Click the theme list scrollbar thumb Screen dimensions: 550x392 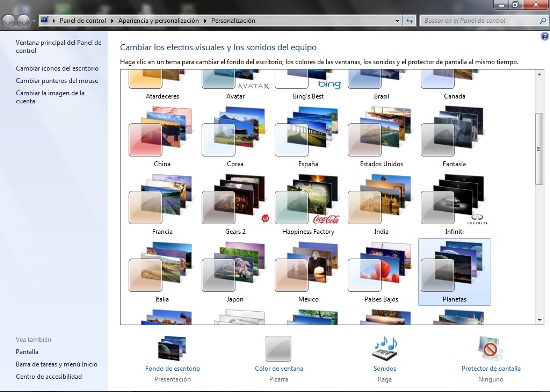[x=539, y=149]
